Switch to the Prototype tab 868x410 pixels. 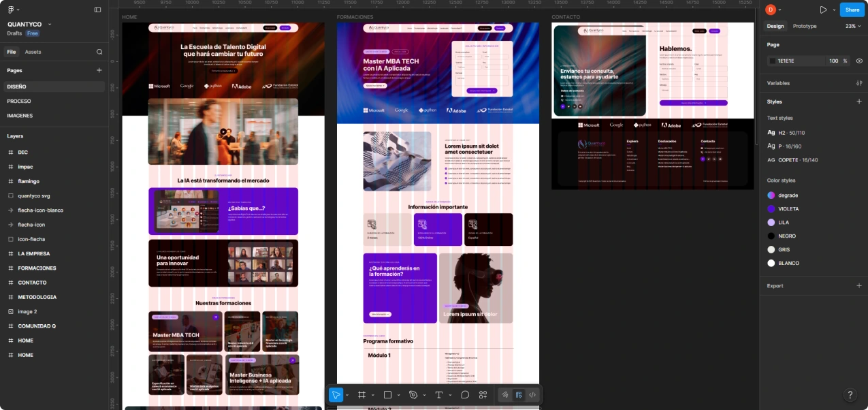[805, 26]
